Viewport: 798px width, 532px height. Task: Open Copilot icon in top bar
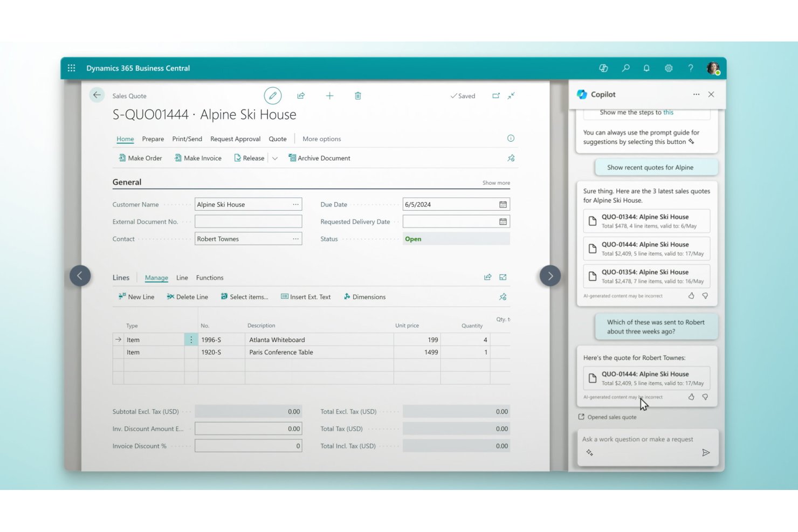[x=603, y=68]
